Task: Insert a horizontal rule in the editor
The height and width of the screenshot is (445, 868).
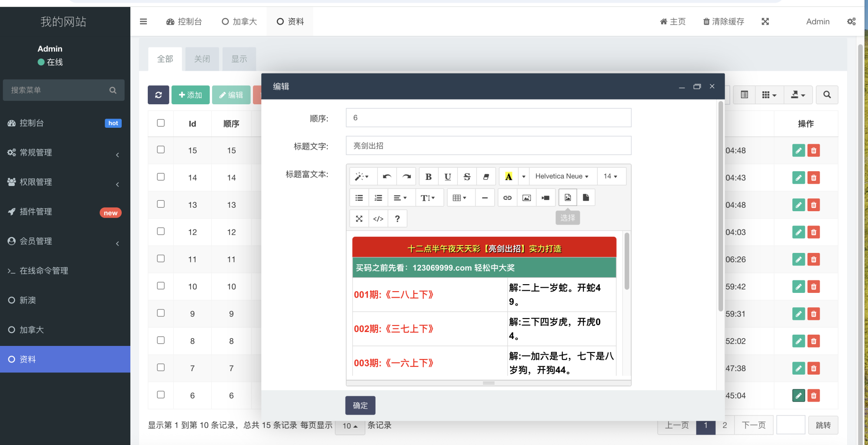Action: tap(485, 197)
